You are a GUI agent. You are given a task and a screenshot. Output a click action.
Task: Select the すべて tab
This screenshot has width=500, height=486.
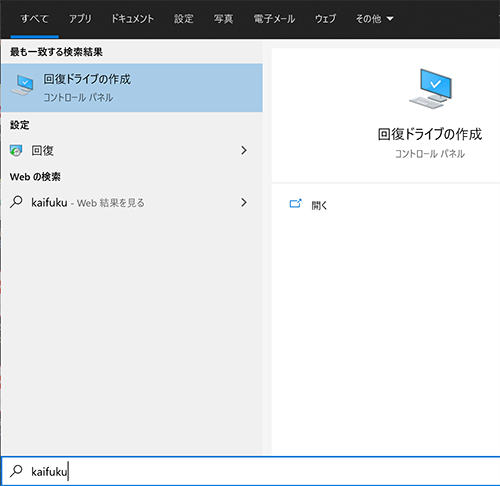35,19
